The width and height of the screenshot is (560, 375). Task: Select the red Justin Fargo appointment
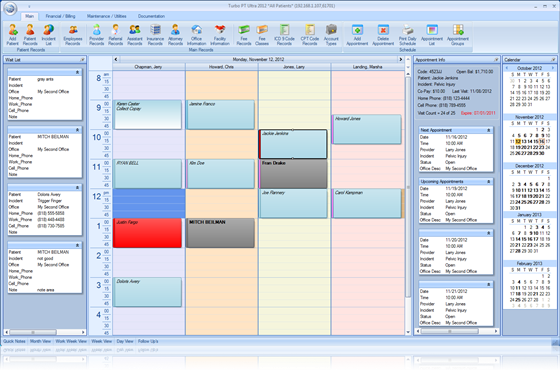click(x=147, y=233)
